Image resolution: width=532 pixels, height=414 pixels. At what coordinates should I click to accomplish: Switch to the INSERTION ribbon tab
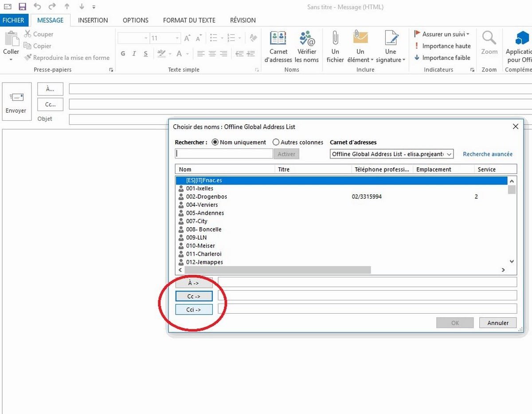pos(93,20)
